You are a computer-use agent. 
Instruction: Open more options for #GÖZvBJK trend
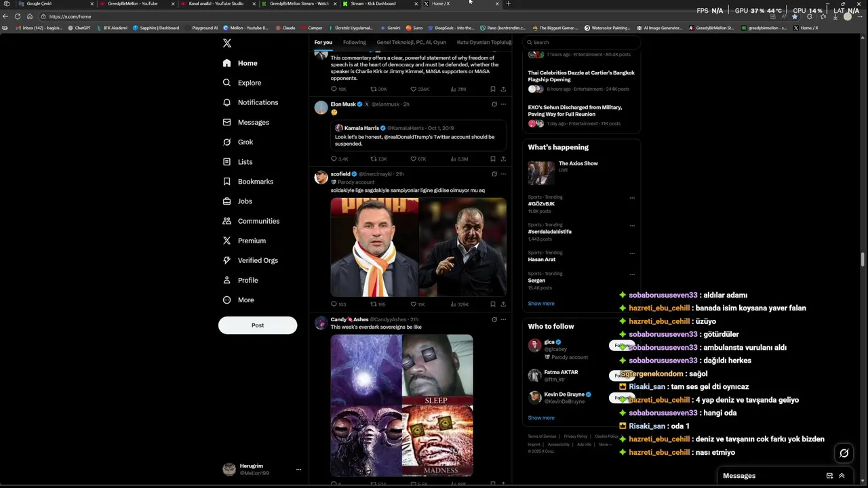click(x=632, y=198)
